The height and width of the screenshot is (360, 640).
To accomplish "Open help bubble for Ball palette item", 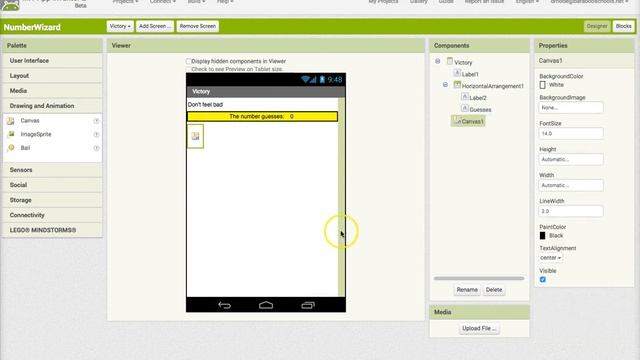I will pyautogui.click(x=96, y=148).
